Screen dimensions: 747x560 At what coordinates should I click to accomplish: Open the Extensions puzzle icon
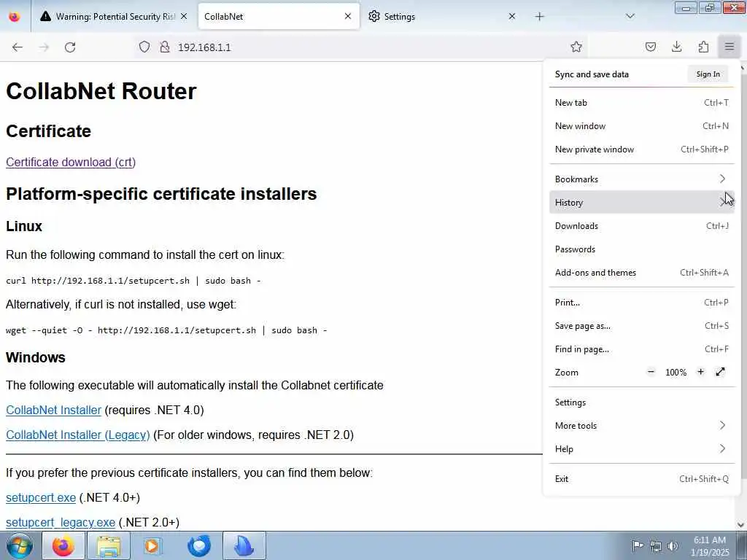[x=703, y=47]
